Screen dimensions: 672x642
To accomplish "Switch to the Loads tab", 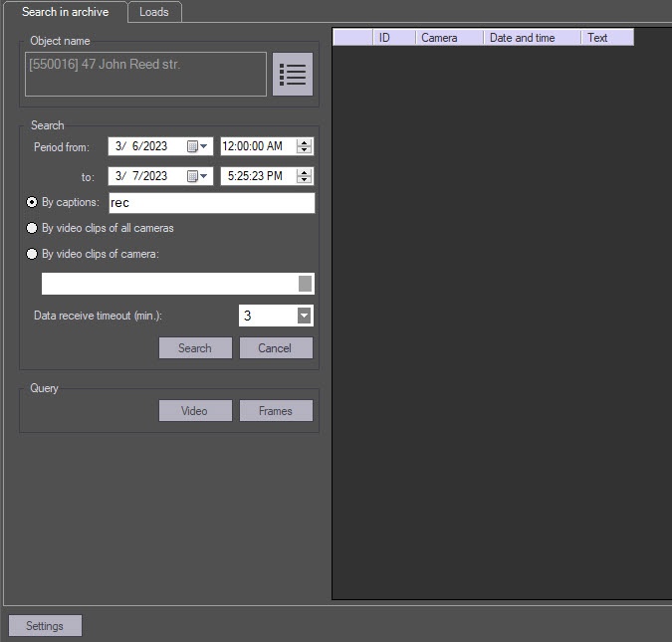I will (154, 12).
